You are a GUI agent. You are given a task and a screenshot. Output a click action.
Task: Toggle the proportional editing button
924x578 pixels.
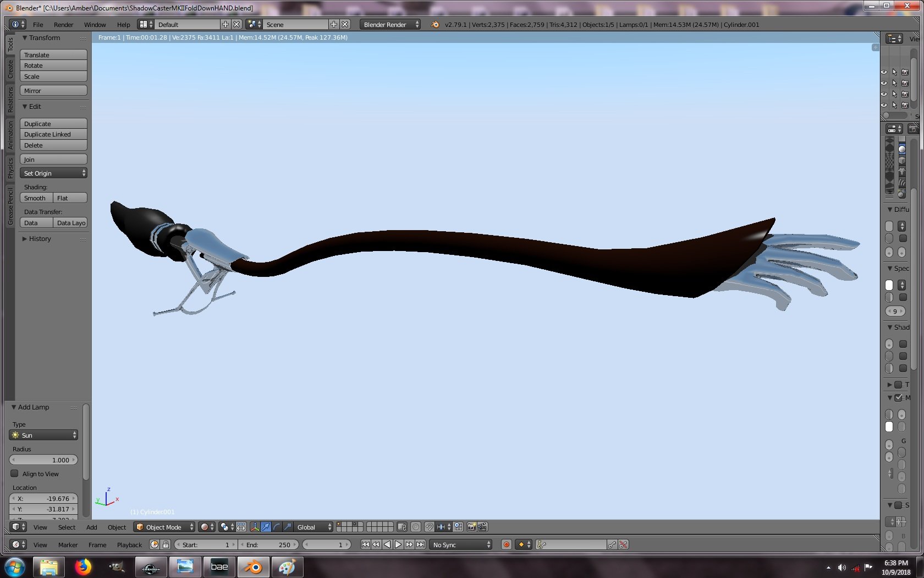416,527
